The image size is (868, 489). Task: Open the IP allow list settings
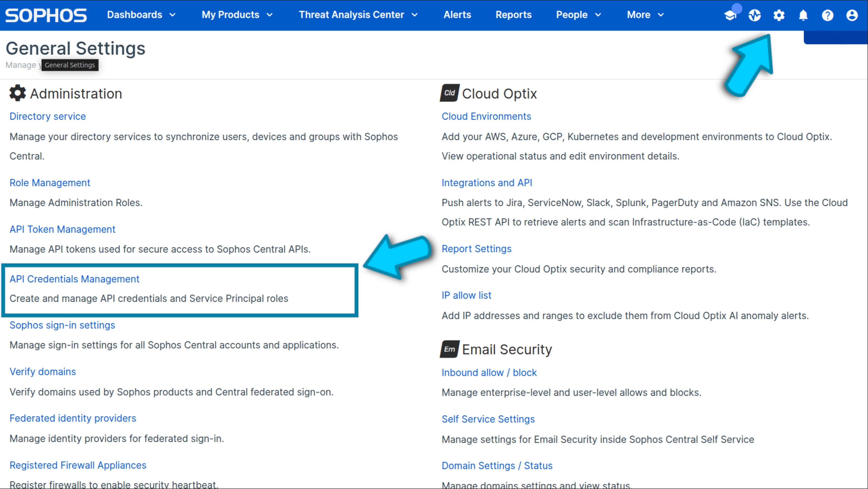point(466,295)
